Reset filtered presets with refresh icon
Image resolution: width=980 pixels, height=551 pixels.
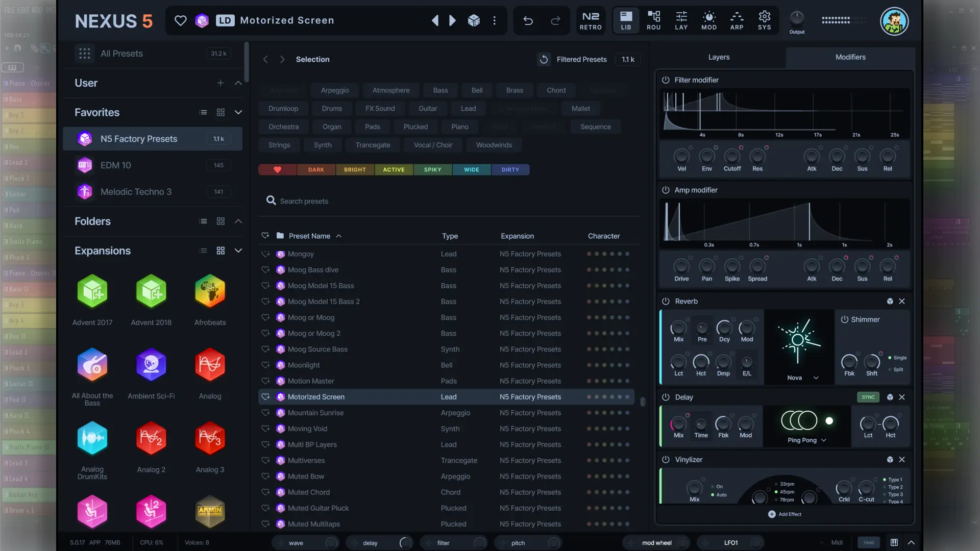544,60
